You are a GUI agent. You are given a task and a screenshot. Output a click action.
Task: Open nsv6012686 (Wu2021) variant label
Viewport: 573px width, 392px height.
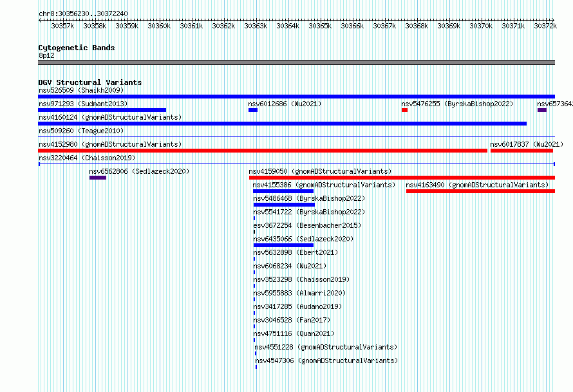[285, 104]
